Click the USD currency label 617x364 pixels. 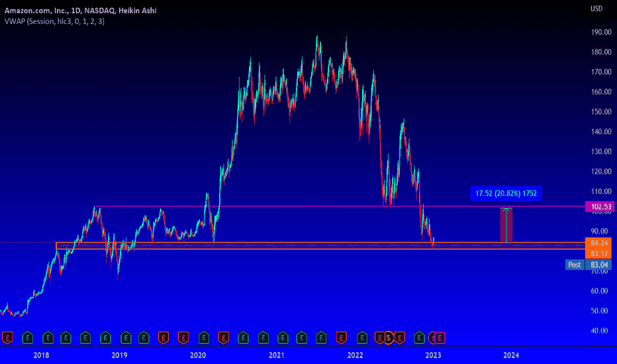tap(596, 8)
